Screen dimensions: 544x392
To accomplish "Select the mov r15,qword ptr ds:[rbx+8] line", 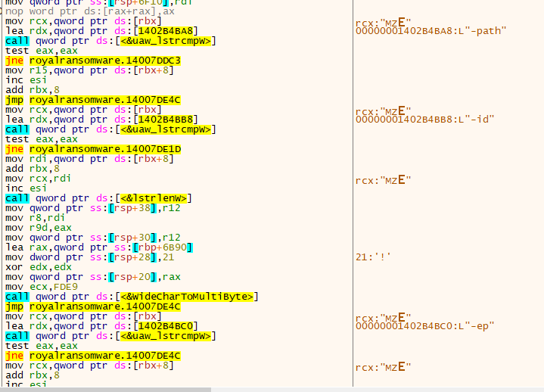I will (89, 70).
